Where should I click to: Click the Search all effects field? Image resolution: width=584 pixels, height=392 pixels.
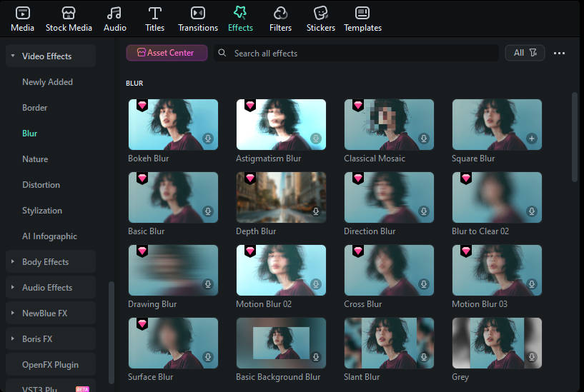pos(356,53)
